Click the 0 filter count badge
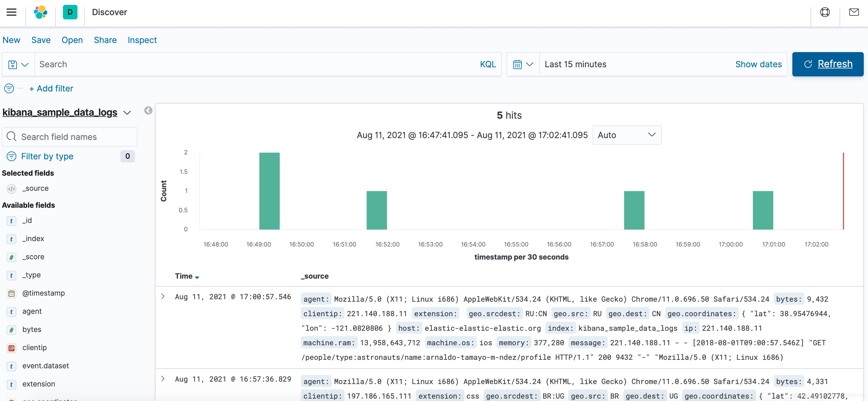868x401 pixels. [127, 156]
